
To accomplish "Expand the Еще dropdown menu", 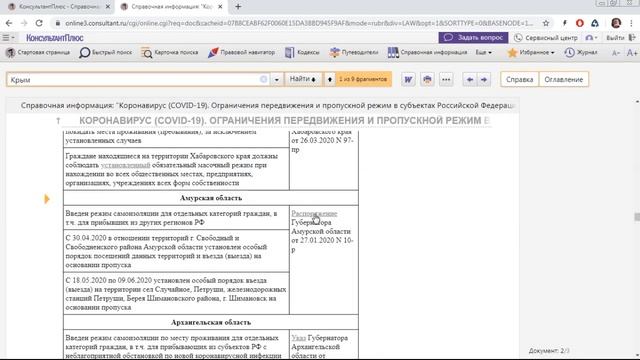I will pyautogui.click(x=483, y=53).
